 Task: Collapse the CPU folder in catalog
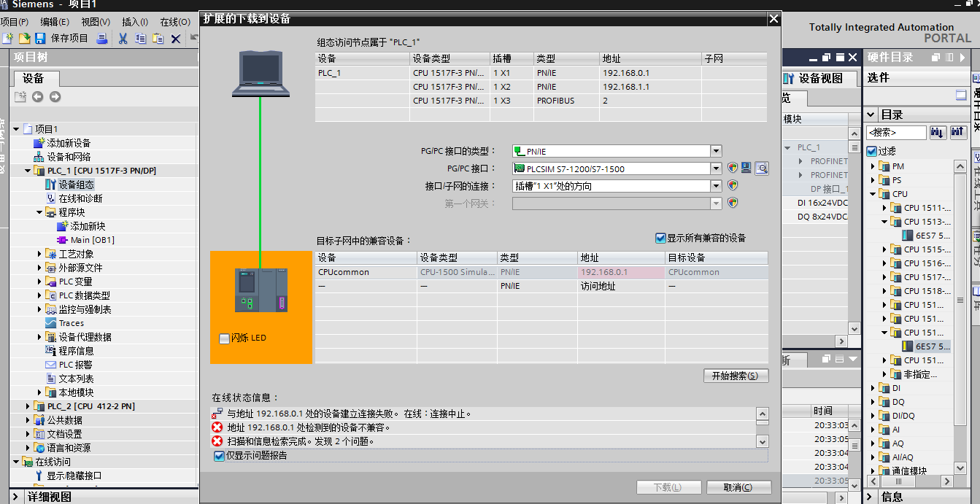click(x=873, y=194)
